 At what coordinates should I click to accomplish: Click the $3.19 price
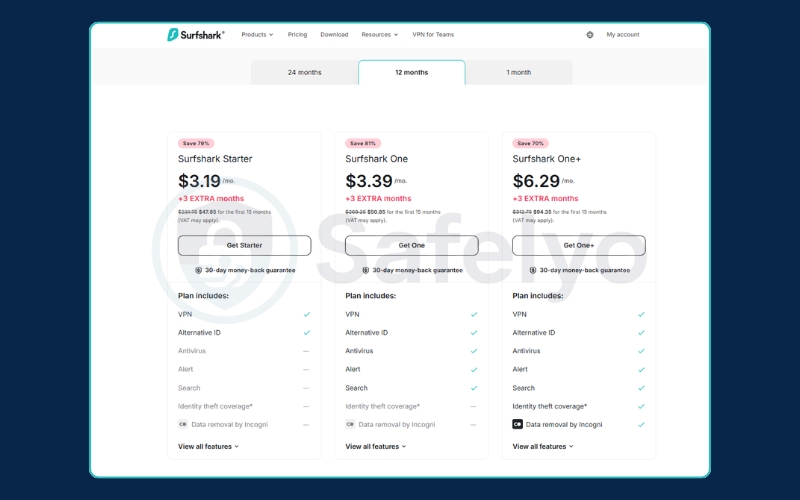point(199,181)
